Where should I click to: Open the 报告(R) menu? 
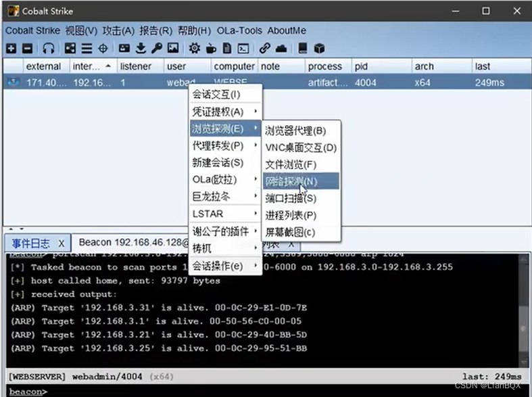[156, 30]
